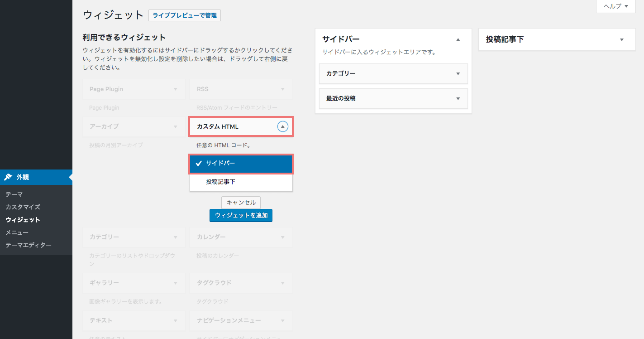Click サイドバーに入るウィジェットエリアです。 description

(x=379, y=52)
